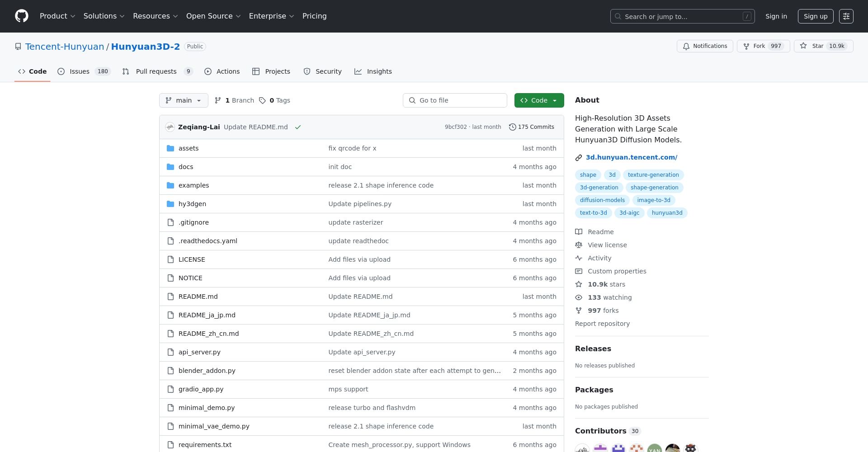The width and height of the screenshot is (868, 452).
Task: Click the Fork icon in the Fork button
Action: 746,46
